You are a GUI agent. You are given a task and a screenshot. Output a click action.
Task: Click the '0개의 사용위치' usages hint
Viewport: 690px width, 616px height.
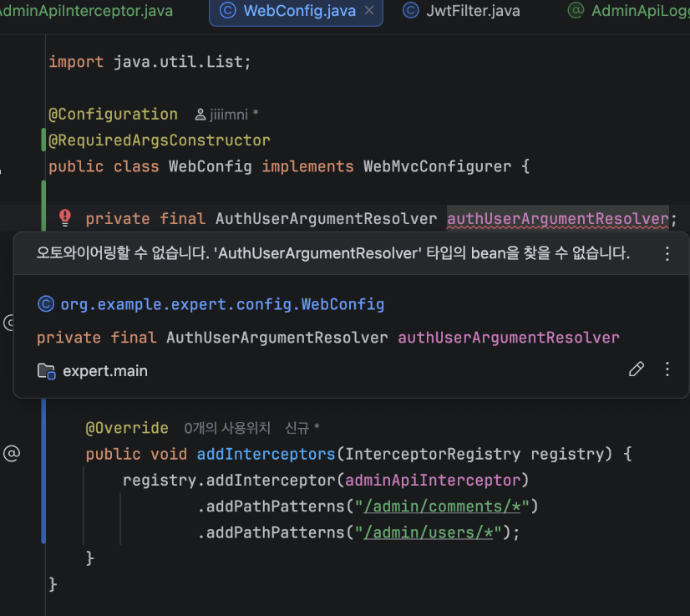tap(227, 428)
